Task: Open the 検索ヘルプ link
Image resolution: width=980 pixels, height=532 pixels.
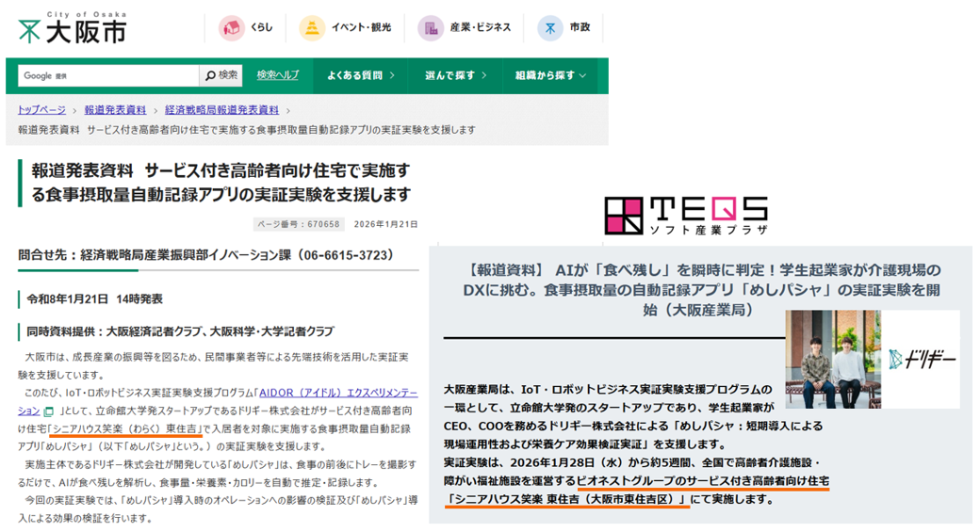Action: (x=277, y=75)
